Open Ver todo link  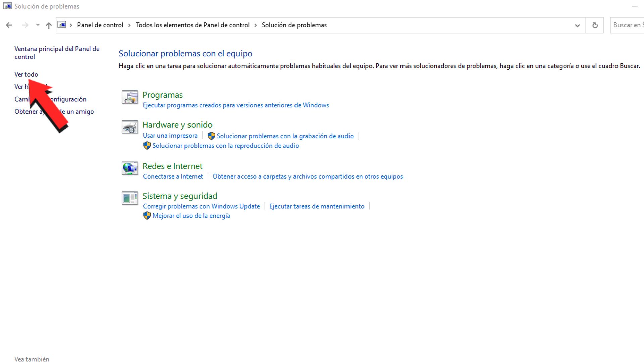tap(26, 74)
